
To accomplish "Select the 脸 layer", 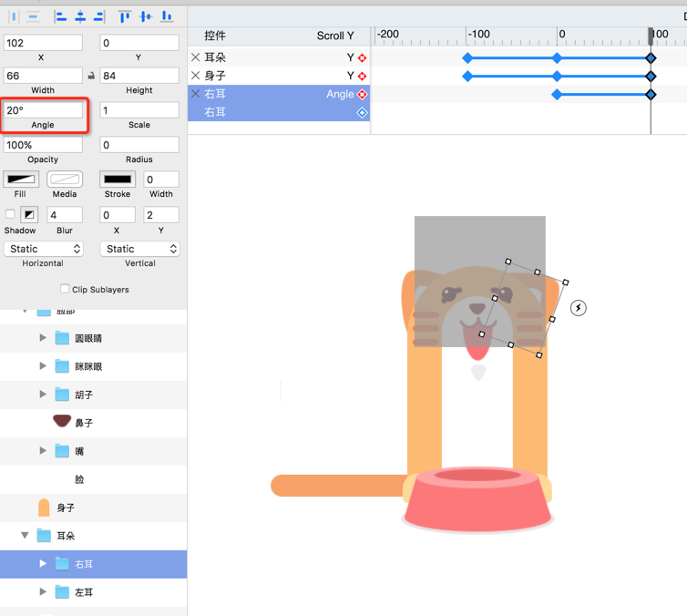I will (x=93, y=479).
